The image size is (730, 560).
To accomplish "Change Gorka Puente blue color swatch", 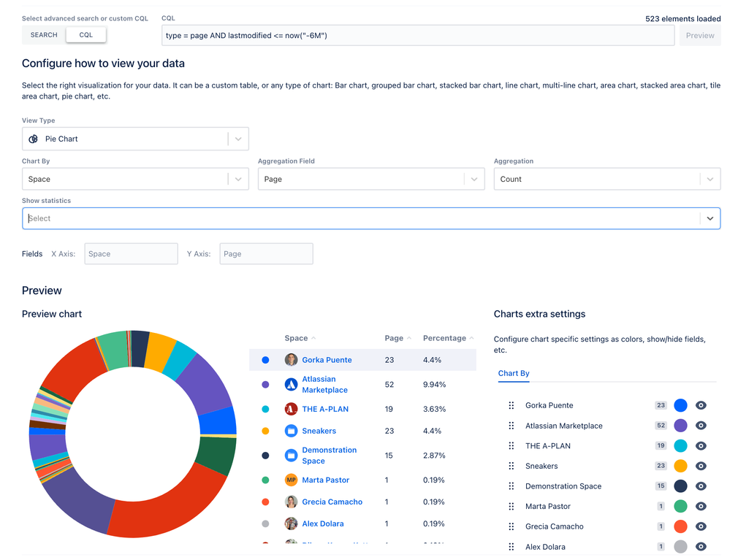I will 680,405.
